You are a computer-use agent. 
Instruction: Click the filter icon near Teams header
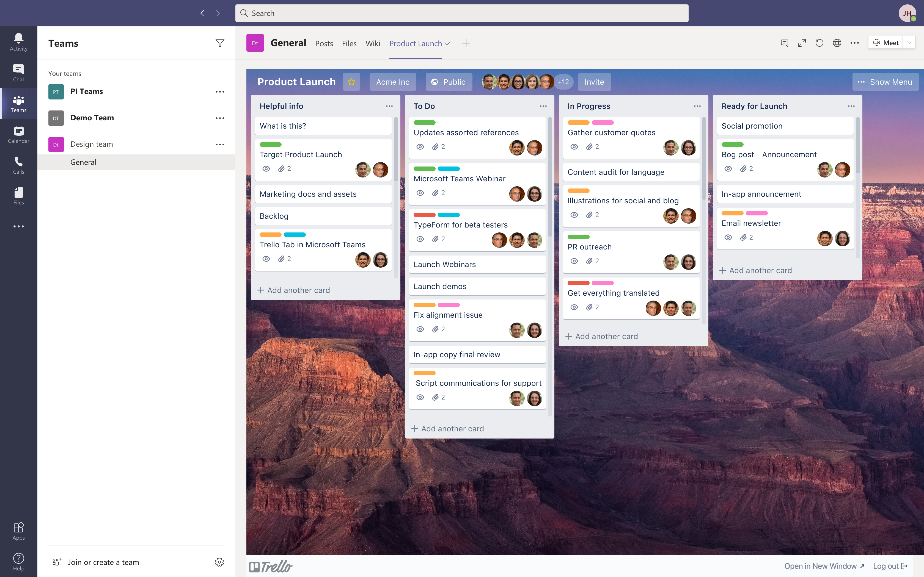(220, 43)
